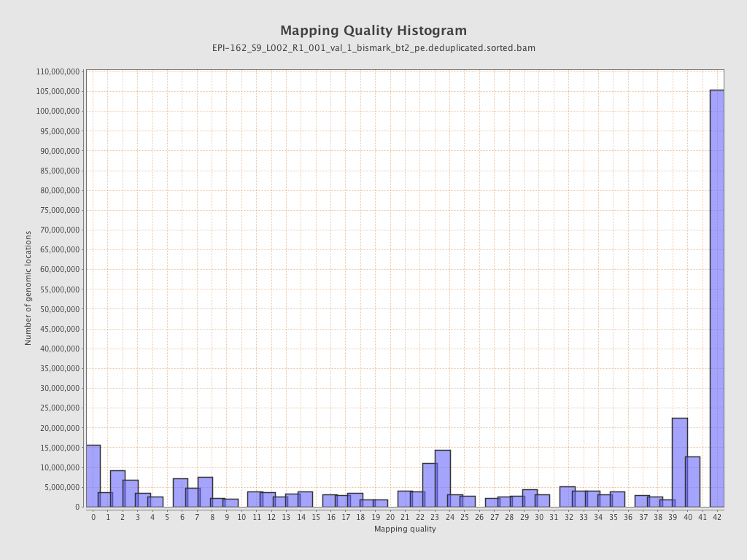Click the 110,000,000 y-axis tick label

[58, 72]
